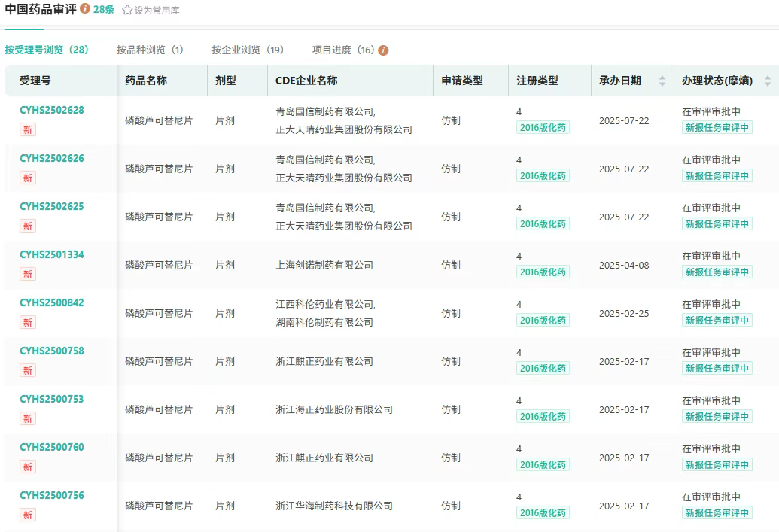Open record CYHS2500842

coord(52,302)
